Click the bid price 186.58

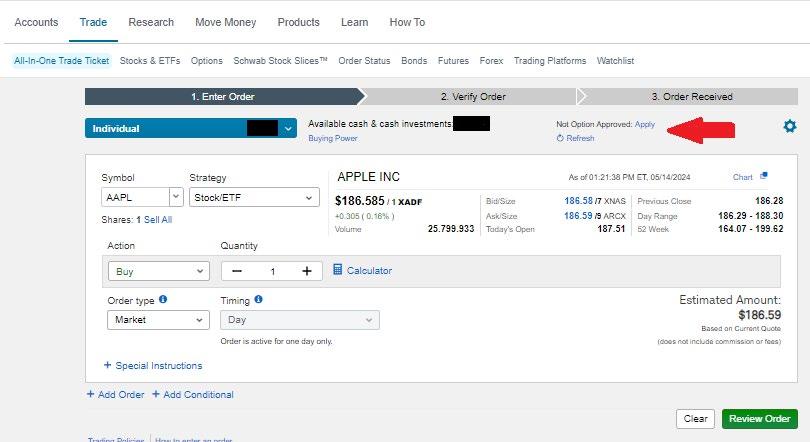(x=578, y=201)
